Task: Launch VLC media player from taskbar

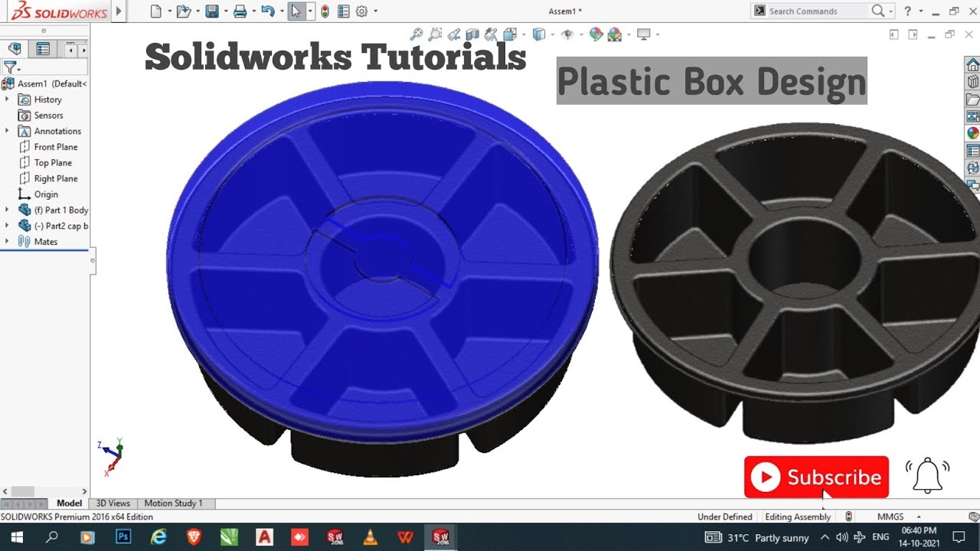Action: [x=370, y=537]
